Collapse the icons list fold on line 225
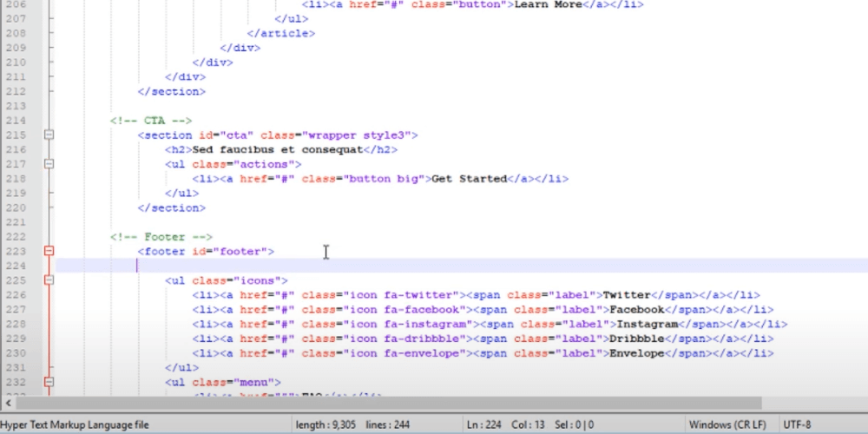868x434 pixels. pos(49,279)
